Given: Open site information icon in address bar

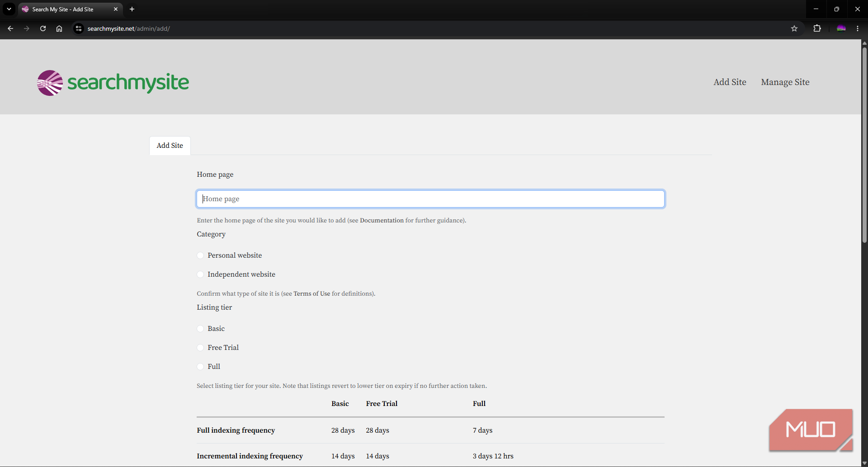Looking at the screenshot, I should pos(79,28).
